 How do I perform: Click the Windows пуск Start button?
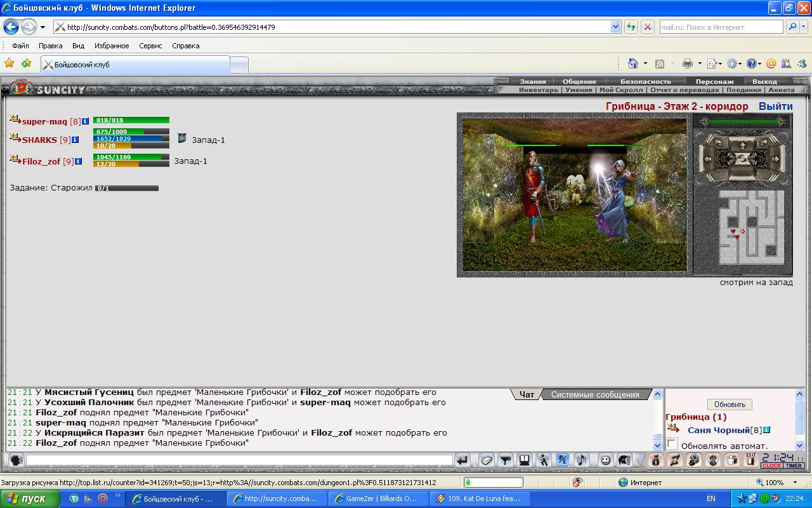click(x=30, y=498)
